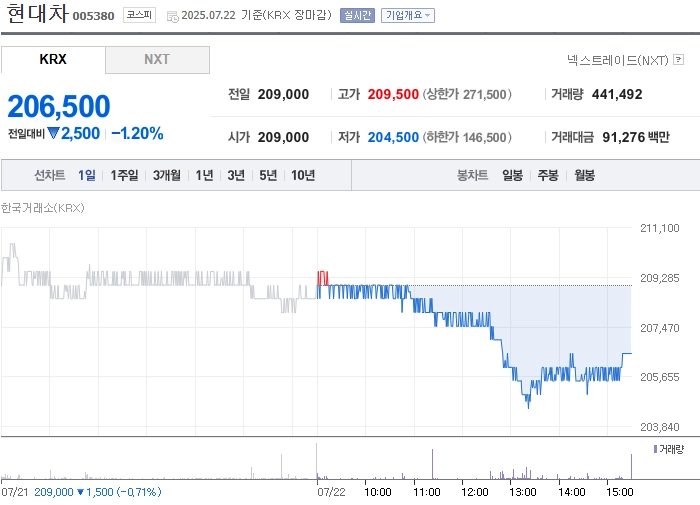Click the 14:00 time axis marker
The height and width of the screenshot is (505, 700).
[x=571, y=492]
